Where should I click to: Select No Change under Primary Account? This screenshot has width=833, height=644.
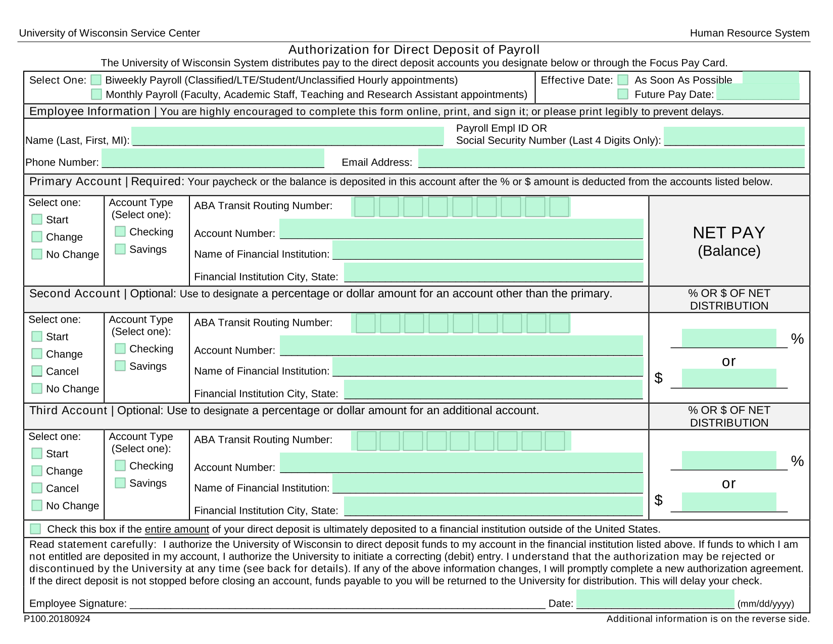coord(37,254)
